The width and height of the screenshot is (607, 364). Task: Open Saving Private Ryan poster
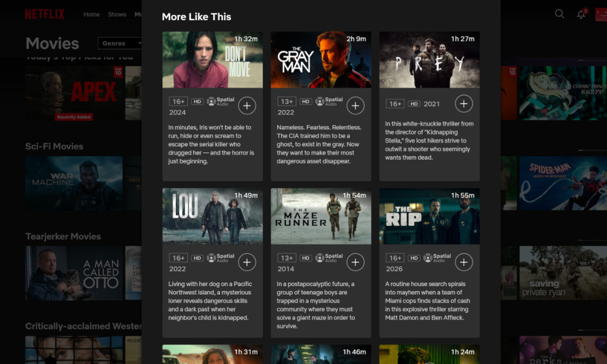click(x=563, y=274)
